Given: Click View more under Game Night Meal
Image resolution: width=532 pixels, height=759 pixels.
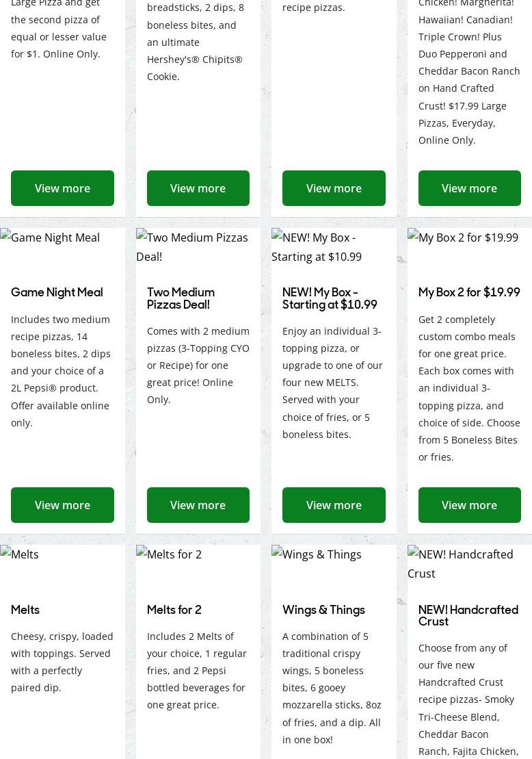Looking at the screenshot, I should click(x=62, y=505).
